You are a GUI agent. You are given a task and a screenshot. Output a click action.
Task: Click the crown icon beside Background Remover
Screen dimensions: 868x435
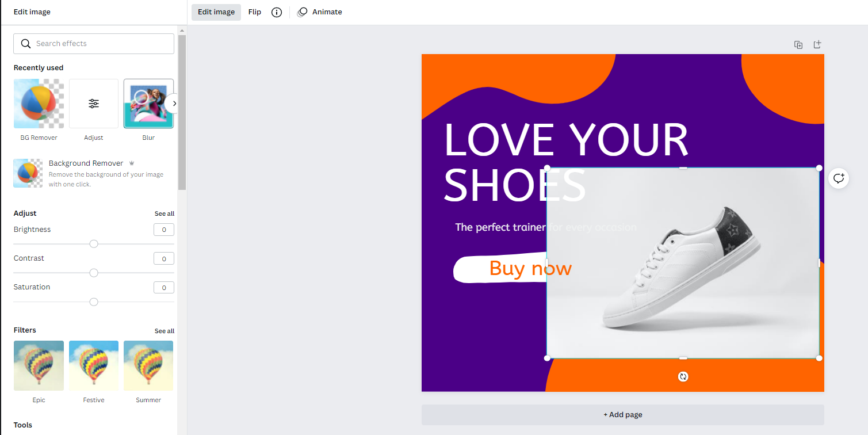132,163
